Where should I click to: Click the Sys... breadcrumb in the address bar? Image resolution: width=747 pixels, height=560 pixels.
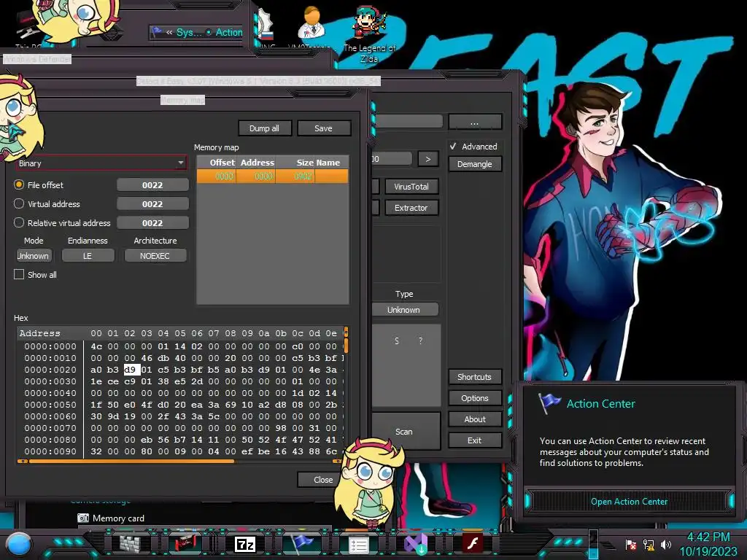tap(189, 32)
